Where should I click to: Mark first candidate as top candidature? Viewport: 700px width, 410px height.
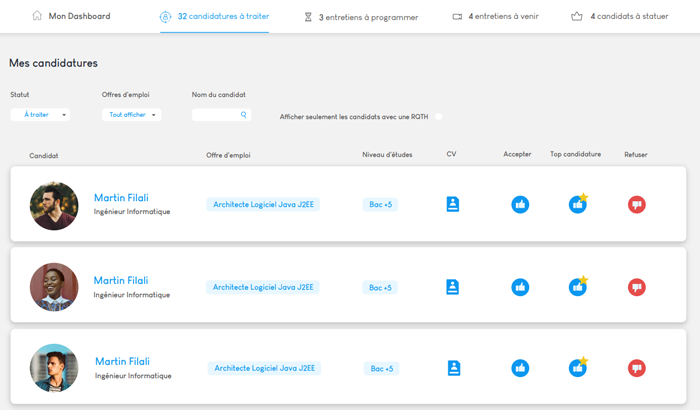coord(578,204)
